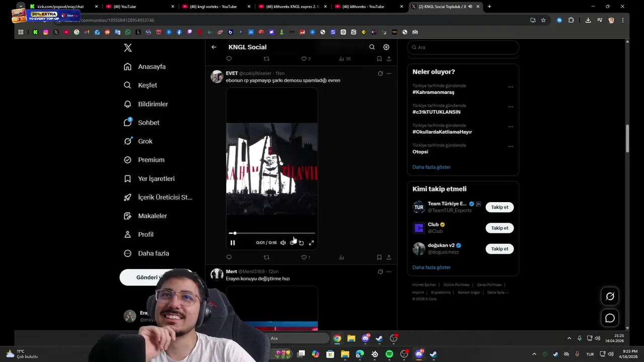
Task: Open the #Kahramanmaraş trend
Action: pos(433,93)
